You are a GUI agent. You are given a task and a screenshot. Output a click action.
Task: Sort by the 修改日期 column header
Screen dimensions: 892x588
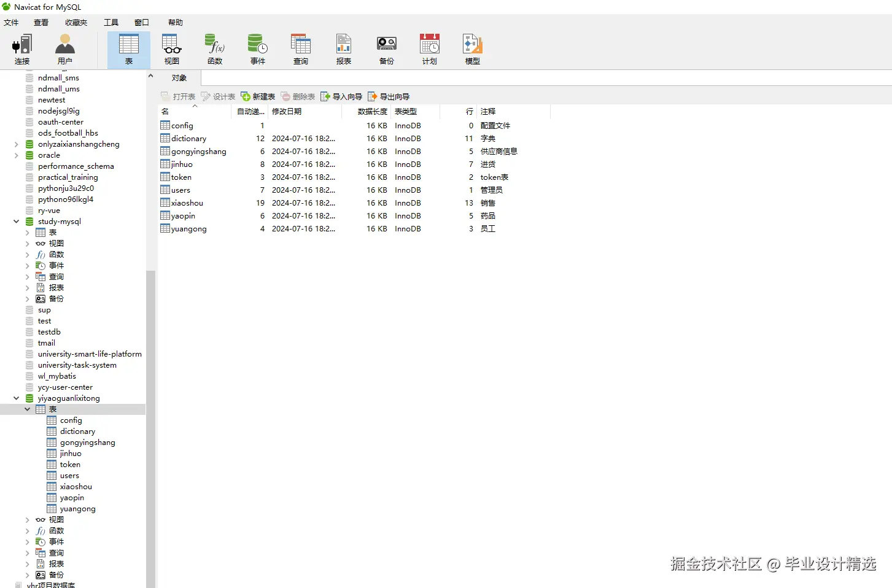click(304, 111)
